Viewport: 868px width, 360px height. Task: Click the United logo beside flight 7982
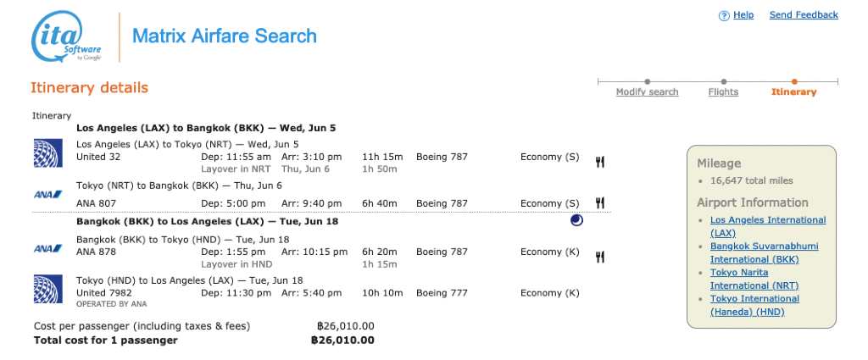(x=47, y=289)
